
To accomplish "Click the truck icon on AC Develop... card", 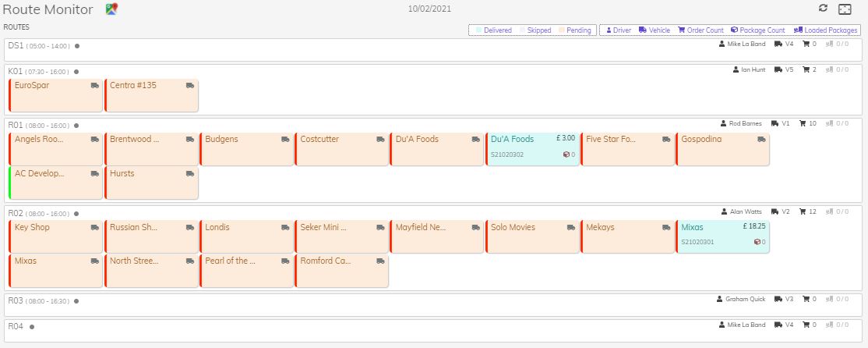I will coord(94,174).
